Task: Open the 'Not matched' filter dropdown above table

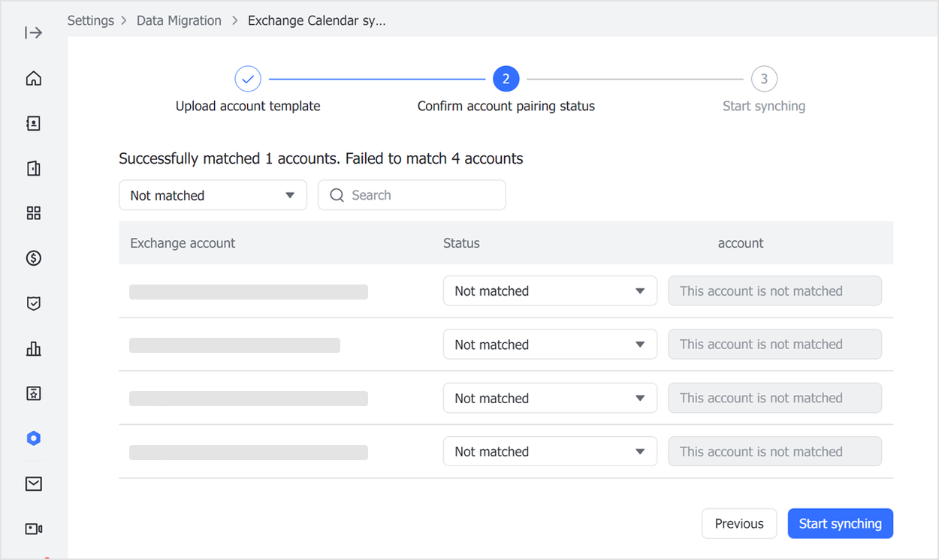Action: pos(213,195)
